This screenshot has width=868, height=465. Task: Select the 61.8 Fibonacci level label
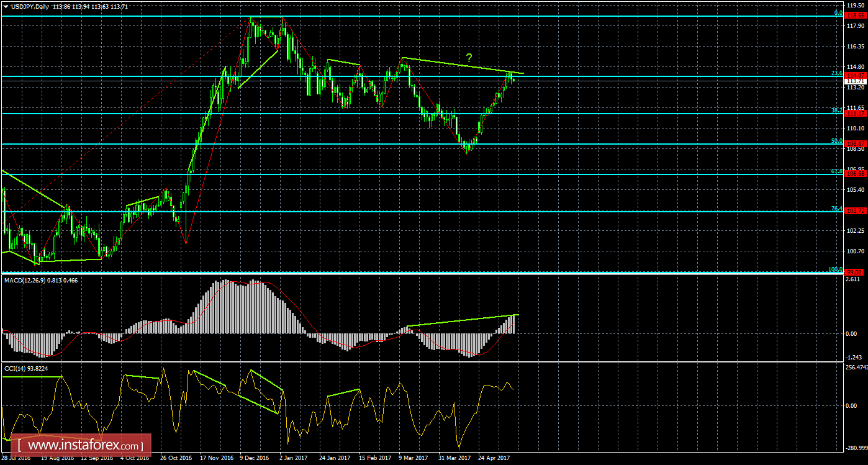[836, 171]
